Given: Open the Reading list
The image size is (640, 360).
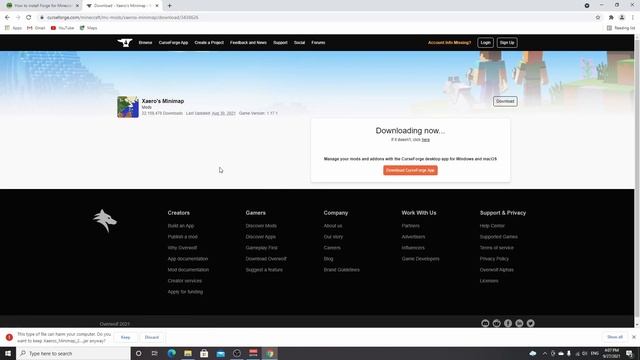Looking at the screenshot, I should click(621, 28).
